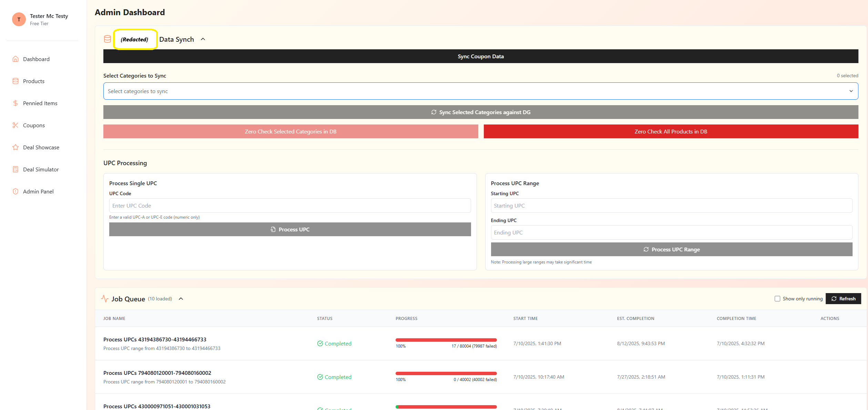Viewport: 868px width, 410px height.
Task: Click the activity pulse icon next to Job Queue
Action: 105,299
